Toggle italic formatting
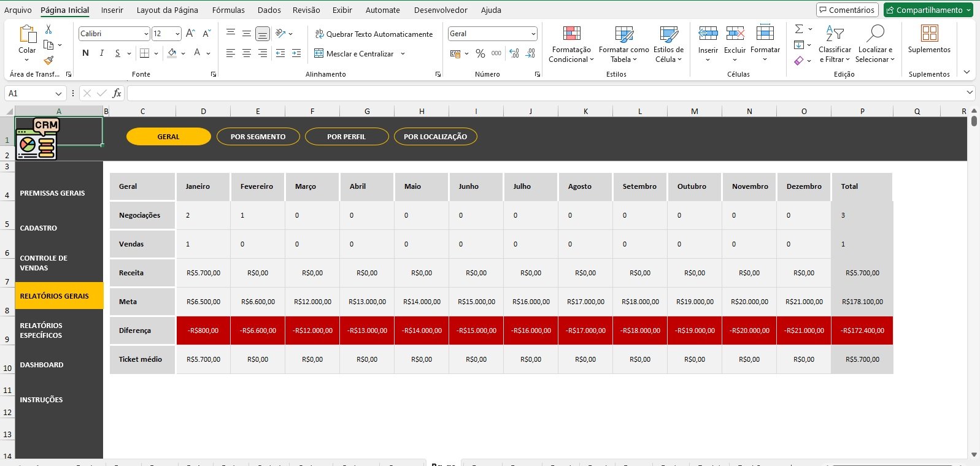This screenshot has width=980, height=466. (x=101, y=53)
